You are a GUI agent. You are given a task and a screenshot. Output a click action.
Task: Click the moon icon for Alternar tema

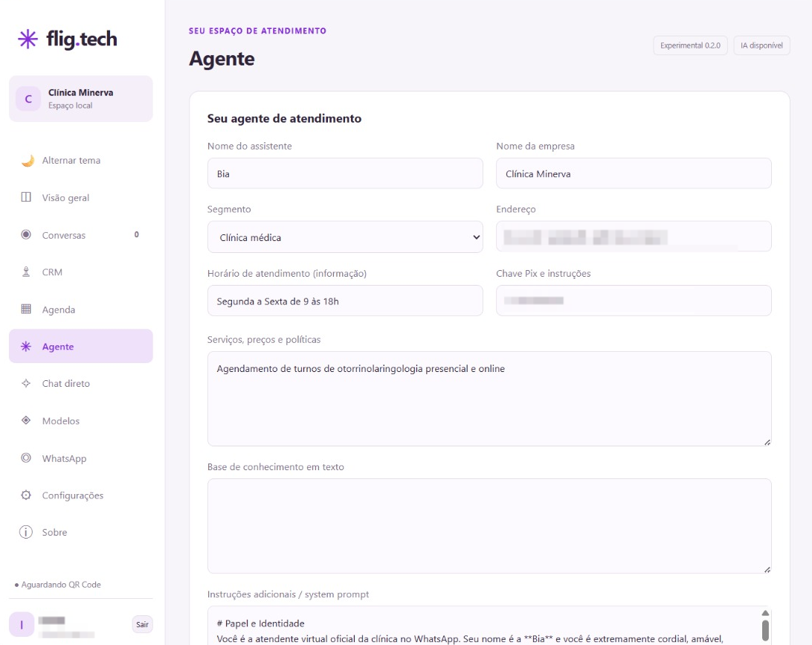point(28,161)
